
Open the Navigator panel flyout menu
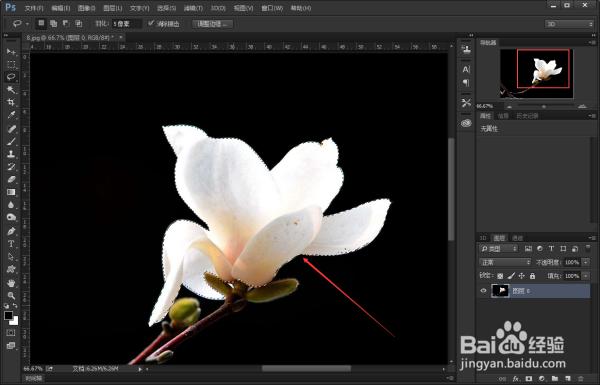coord(592,42)
